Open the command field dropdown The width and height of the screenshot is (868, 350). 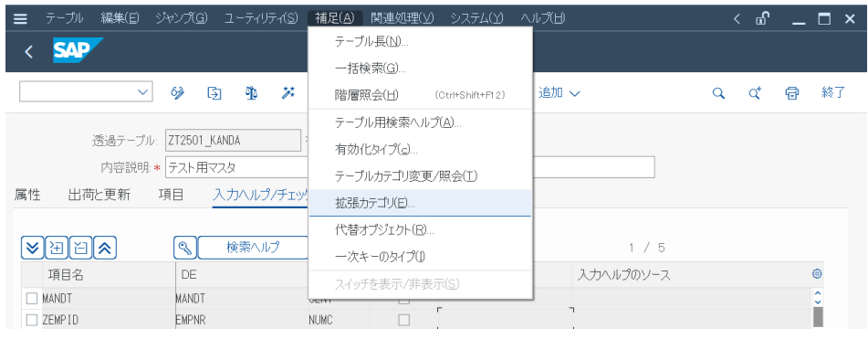tap(143, 92)
